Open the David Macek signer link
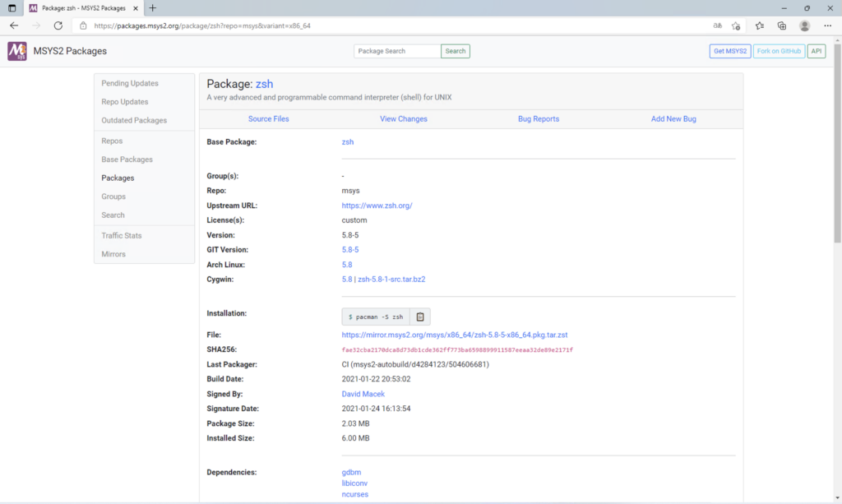This screenshot has height=504, width=842. [x=363, y=394]
